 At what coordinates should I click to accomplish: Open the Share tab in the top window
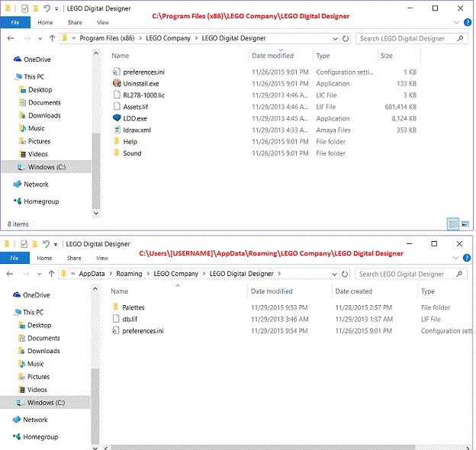pyautogui.click(x=74, y=23)
